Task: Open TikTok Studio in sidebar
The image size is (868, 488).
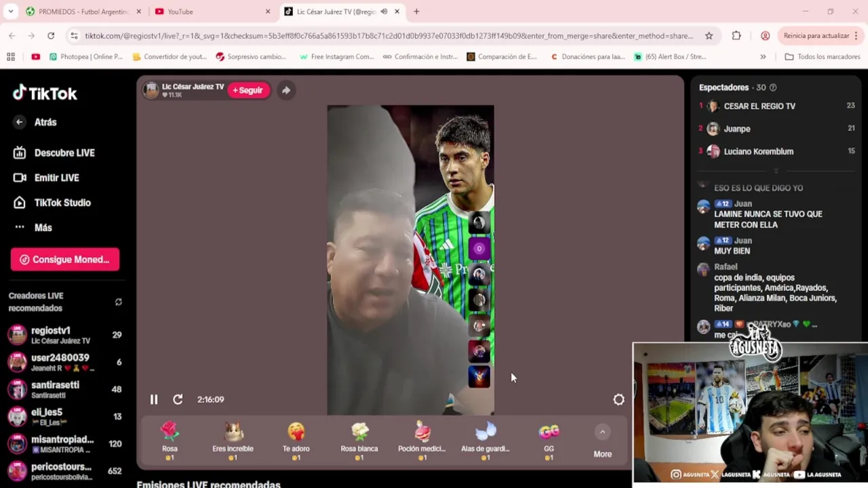Action: (x=52, y=203)
